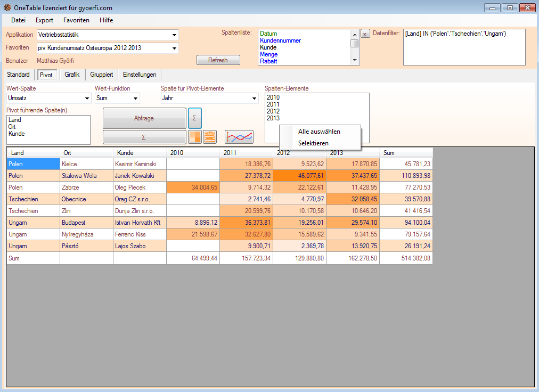Expand the Applikation dropdown
This screenshot has width=539, height=392.
click(174, 35)
